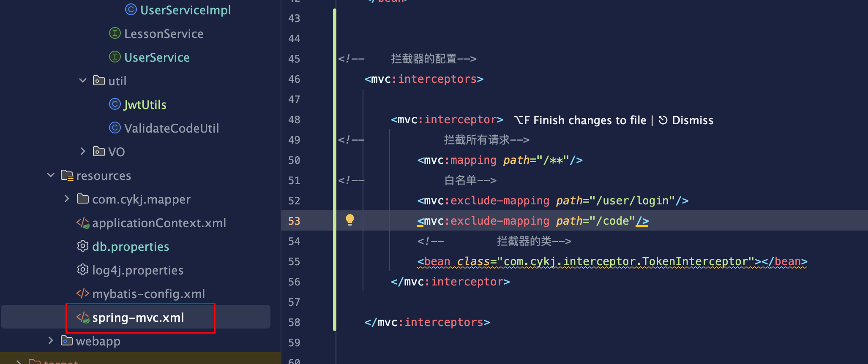Click the mybatis-config.xml file icon
The image size is (868, 364).
[x=83, y=293]
